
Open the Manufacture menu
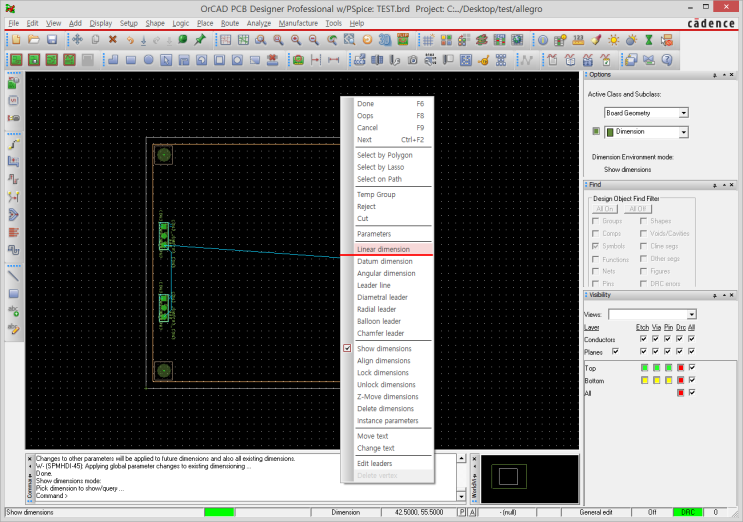point(298,22)
